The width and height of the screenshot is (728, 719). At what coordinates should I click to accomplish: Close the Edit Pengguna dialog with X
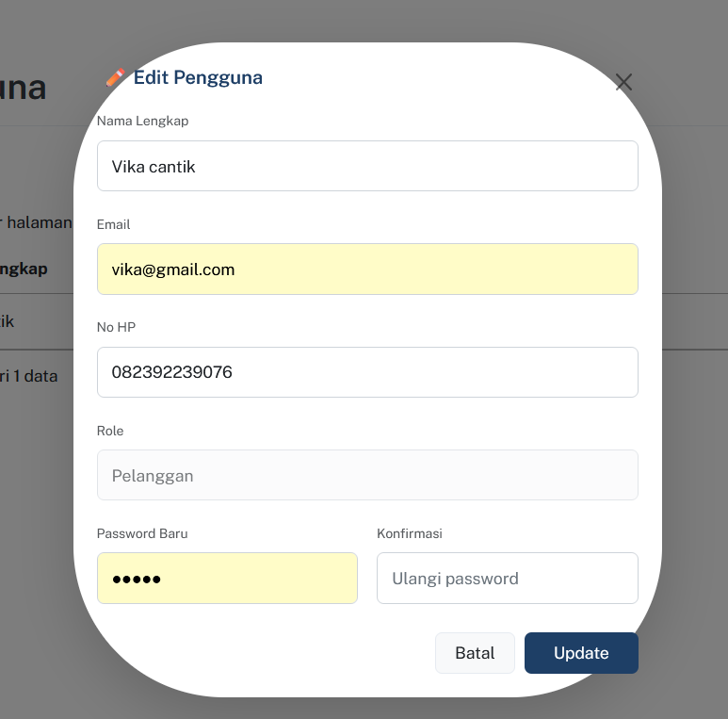(623, 82)
